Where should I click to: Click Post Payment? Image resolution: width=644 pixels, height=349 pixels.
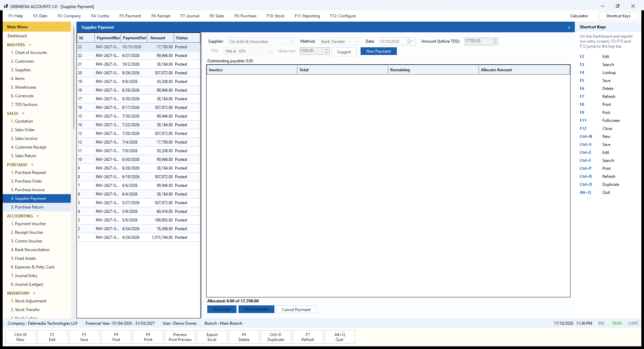pos(256,309)
